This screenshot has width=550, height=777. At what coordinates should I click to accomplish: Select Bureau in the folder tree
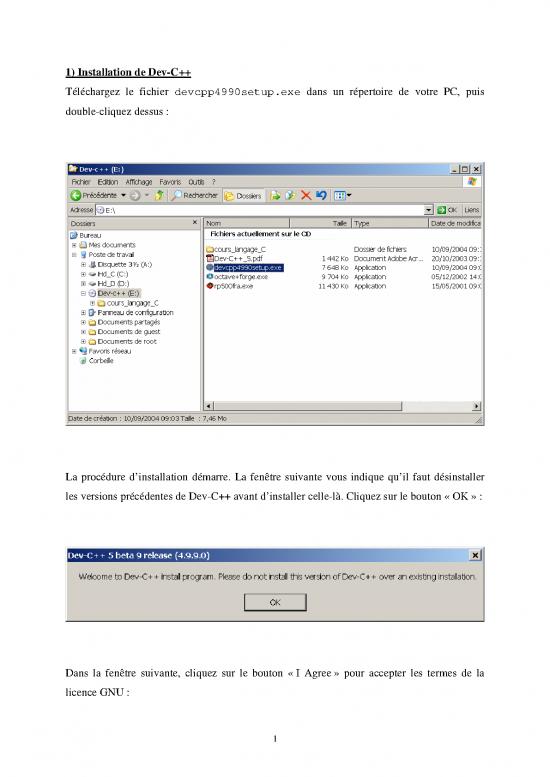(90, 235)
